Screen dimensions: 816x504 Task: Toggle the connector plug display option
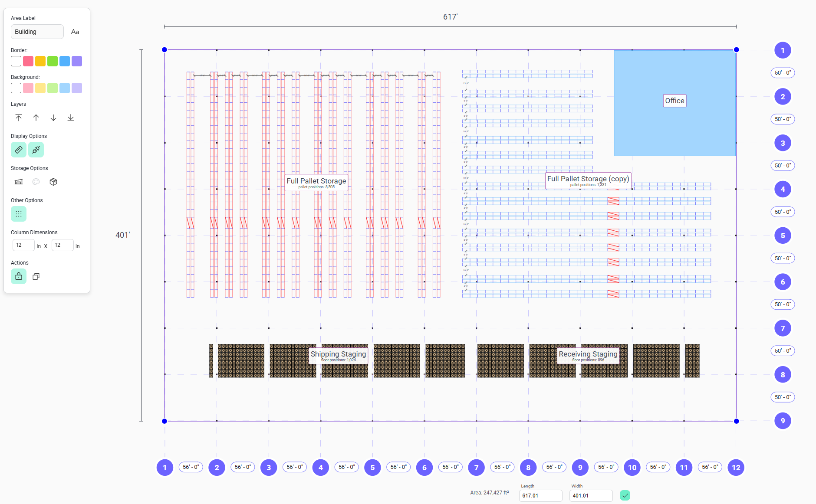tap(36, 150)
